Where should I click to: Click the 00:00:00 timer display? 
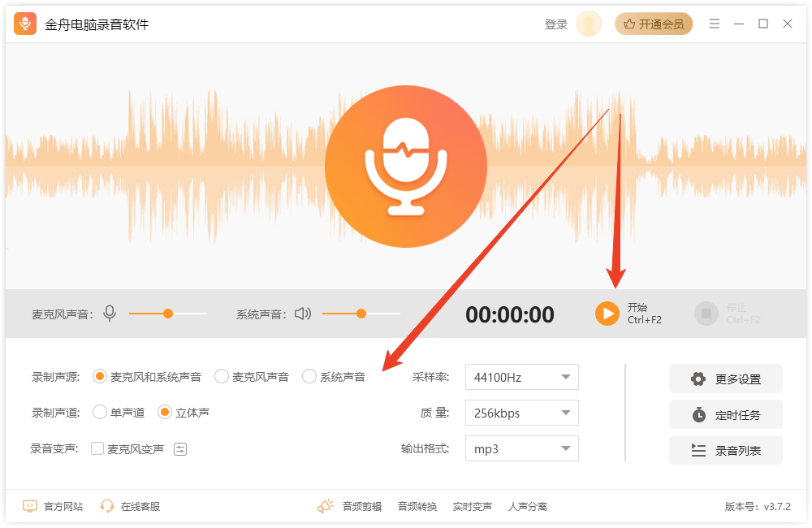click(x=510, y=314)
